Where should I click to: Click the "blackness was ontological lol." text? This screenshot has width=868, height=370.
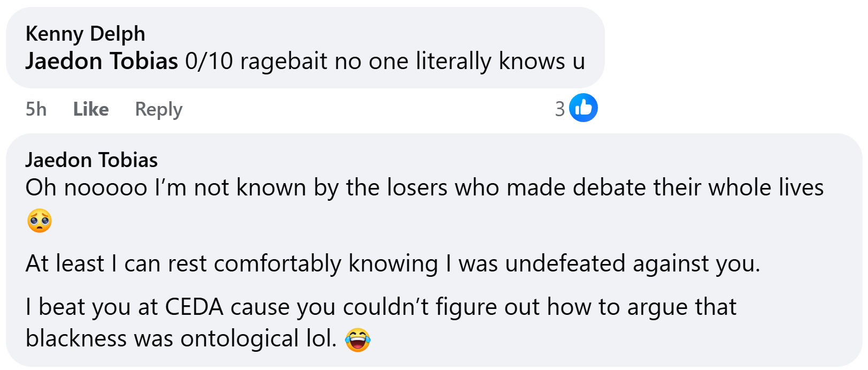181,339
